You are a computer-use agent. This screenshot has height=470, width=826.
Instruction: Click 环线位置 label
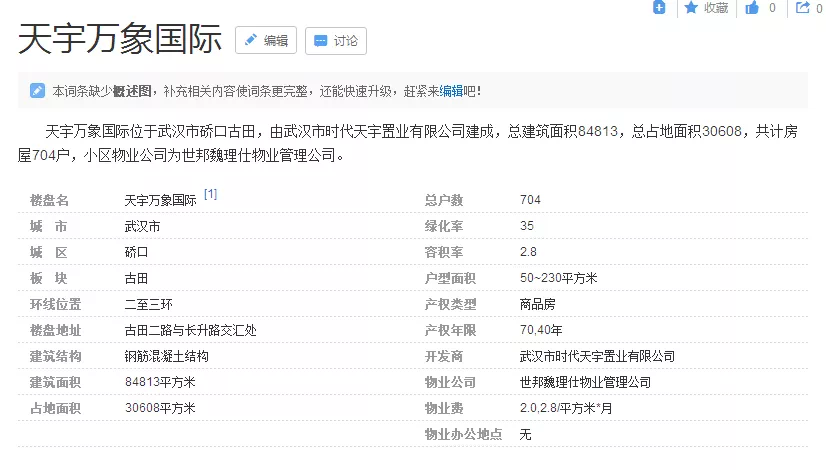55,305
